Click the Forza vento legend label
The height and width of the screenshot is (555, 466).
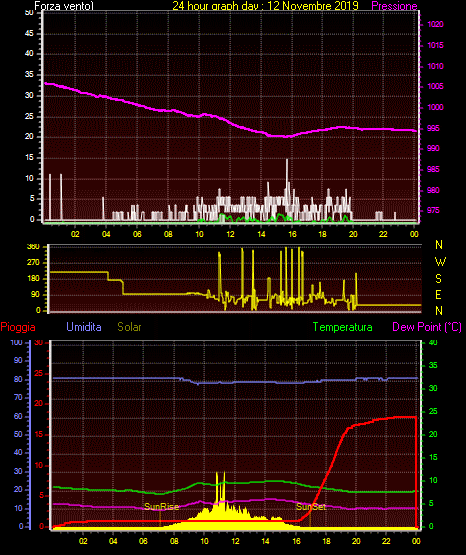pos(64,6)
